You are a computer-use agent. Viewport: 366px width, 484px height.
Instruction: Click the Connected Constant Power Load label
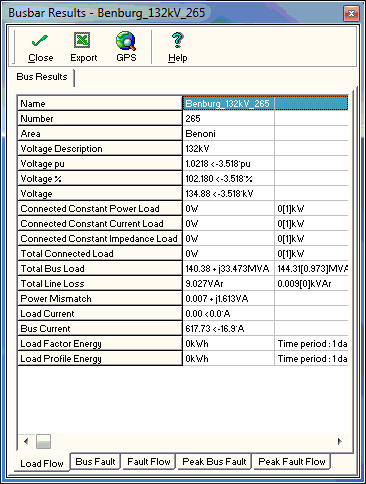pos(90,209)
